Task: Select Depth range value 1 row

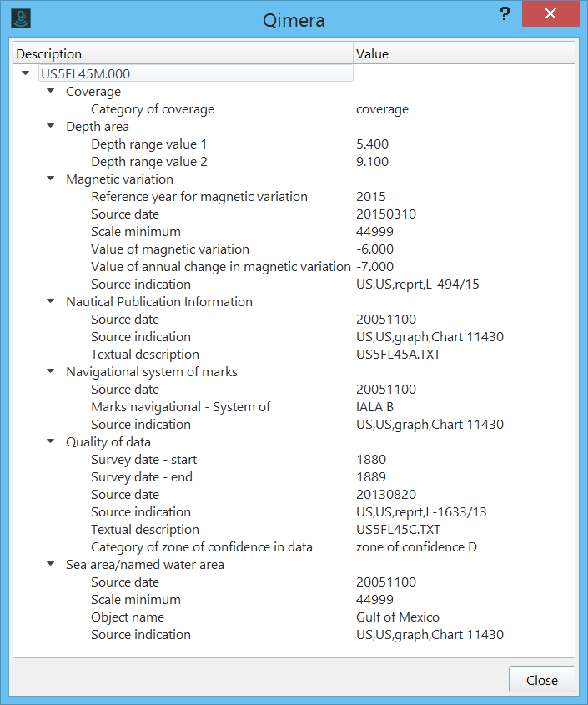Action: pos(149,144)
